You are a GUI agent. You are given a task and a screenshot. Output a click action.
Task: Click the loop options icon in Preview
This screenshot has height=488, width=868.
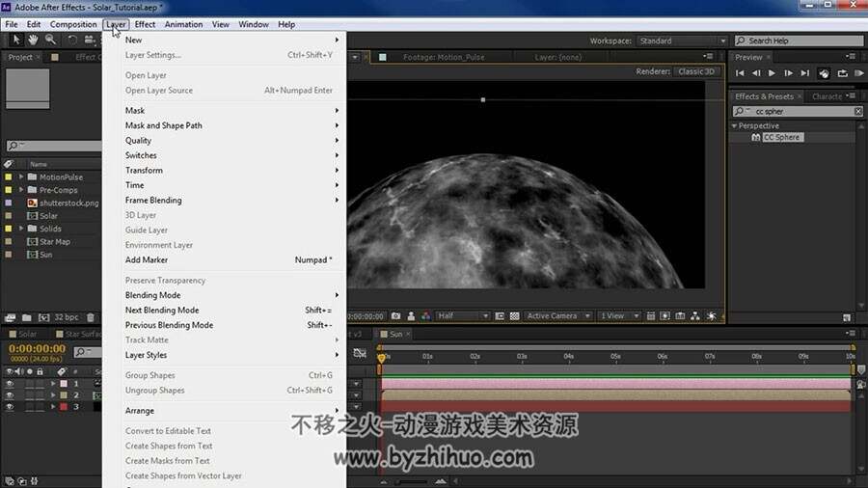pyautogui.click(x=842, y=73)
